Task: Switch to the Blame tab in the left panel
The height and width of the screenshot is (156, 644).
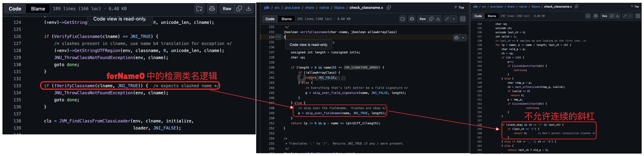Action: 38,9
